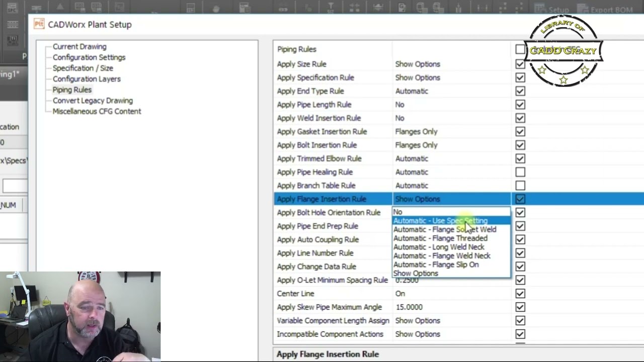Uncheck Variable Component Length Assign checkbox
Image resolution: width=644 pixels, height=362 pixels.
click(x=520, y=321)
